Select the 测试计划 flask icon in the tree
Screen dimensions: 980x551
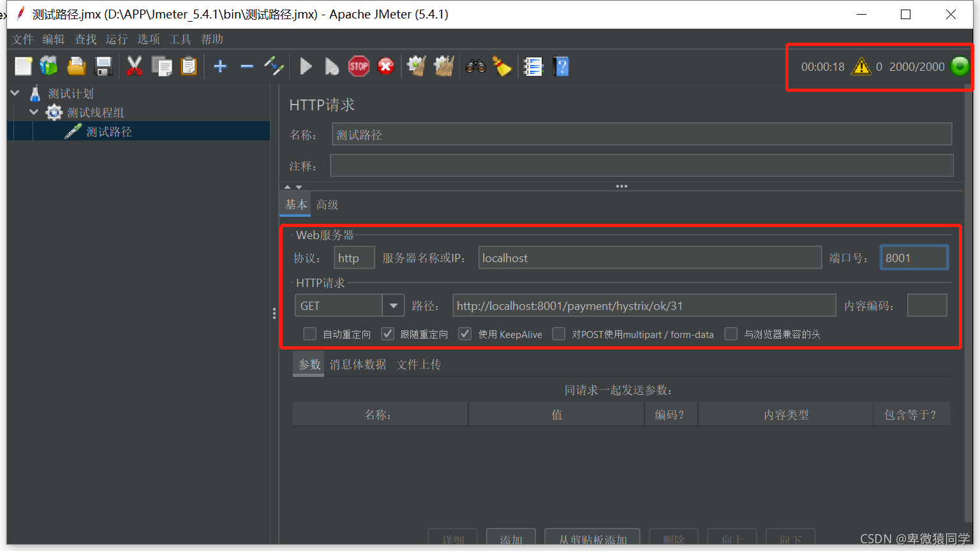tap(36, 94)
